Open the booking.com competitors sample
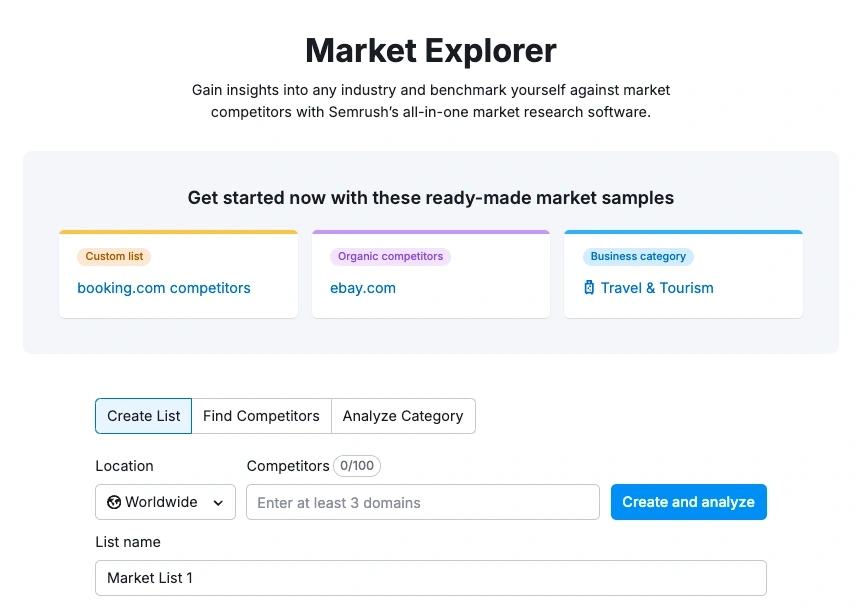Viewport: 861px width, 611px height. point(164,288)
